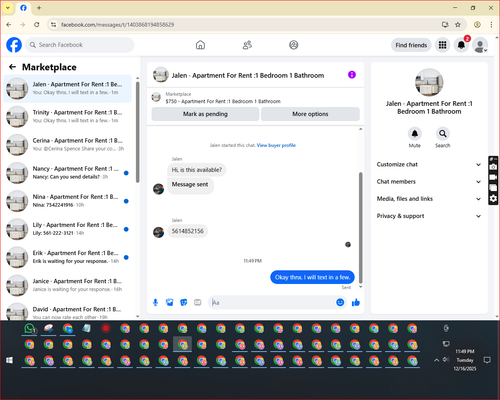Open the Chrome three-dot menu
Screen dimensions: 500x400
491,24
